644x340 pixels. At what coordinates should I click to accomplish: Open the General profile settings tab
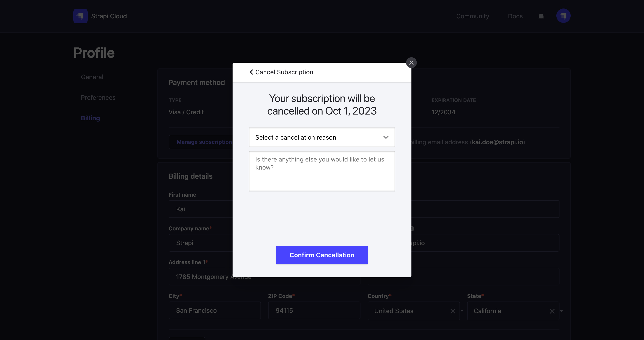(x=92, y=77)
